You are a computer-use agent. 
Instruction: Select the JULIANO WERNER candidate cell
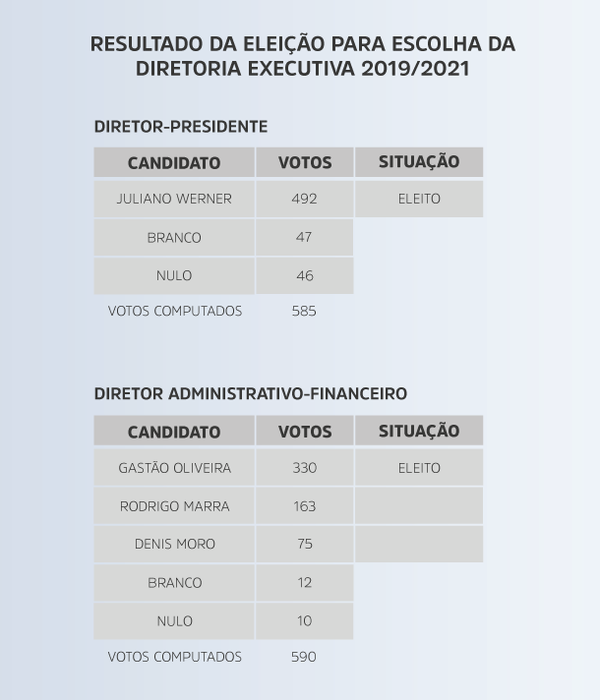point(174,199)
